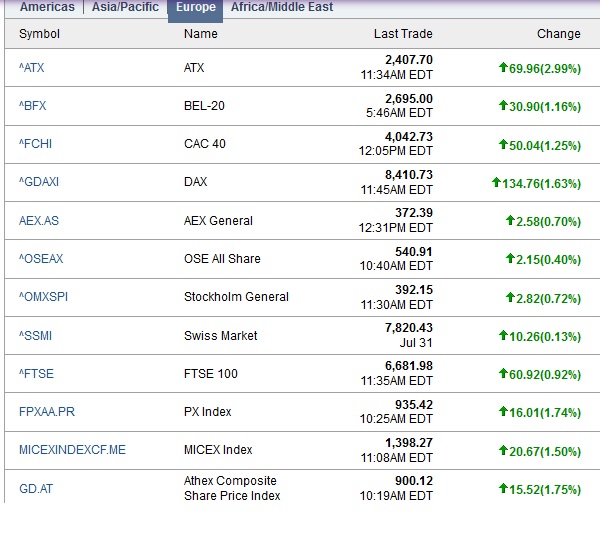Click the Change column header
The image size is (601, 542).
point(559,34)
